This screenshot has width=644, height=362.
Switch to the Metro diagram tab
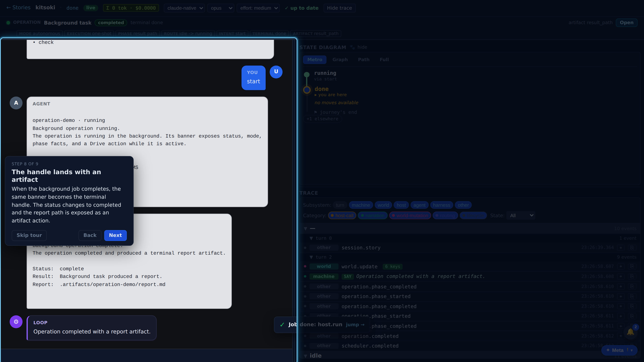tap(315, 60)
